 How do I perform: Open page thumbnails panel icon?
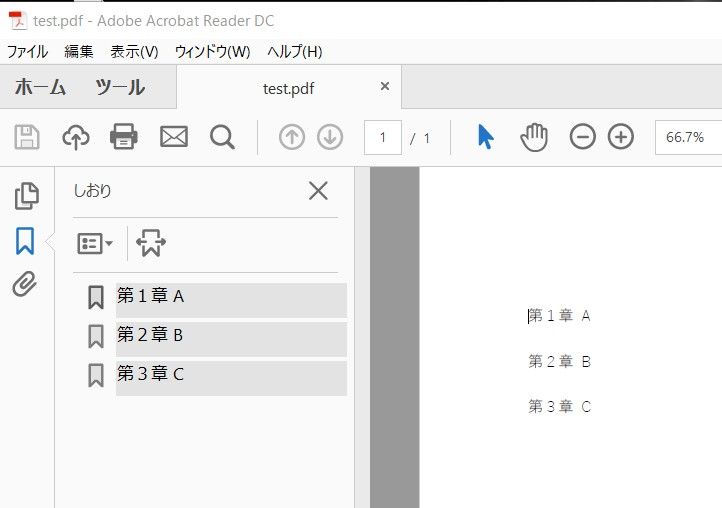(27, 196)
